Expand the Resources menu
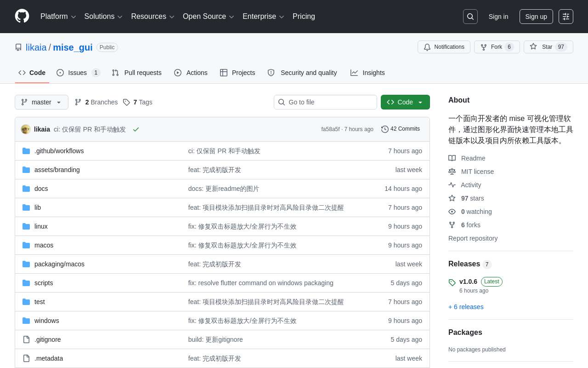This screenshot has height=368, width=588. [x=153, y=17]
